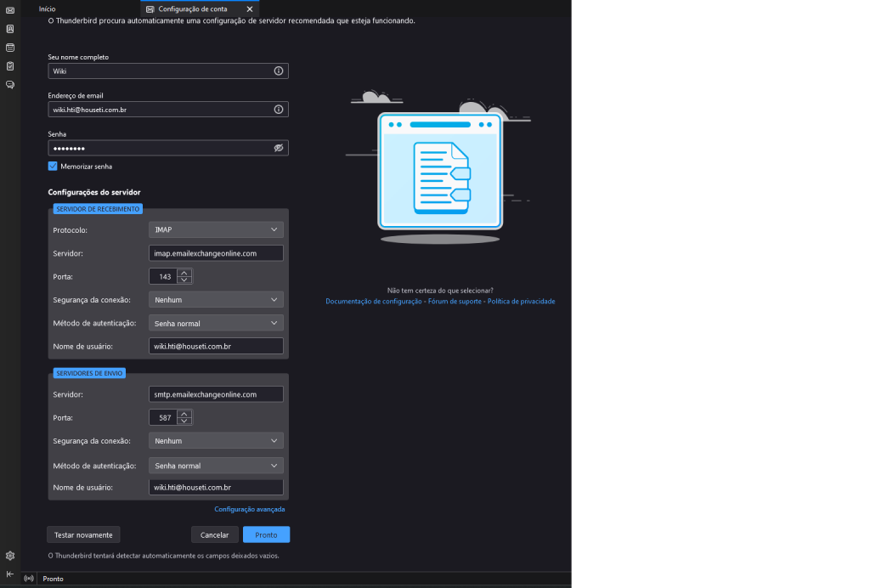Open the Configuração avançada link
Viewport: 870px width, 588px height.
(250, 509)
